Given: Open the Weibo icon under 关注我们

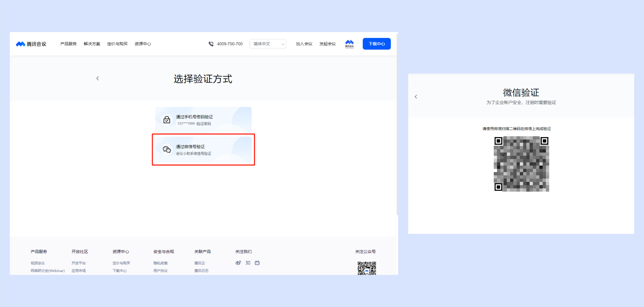Looking at the screenshot, I should [x=238, y=263].
